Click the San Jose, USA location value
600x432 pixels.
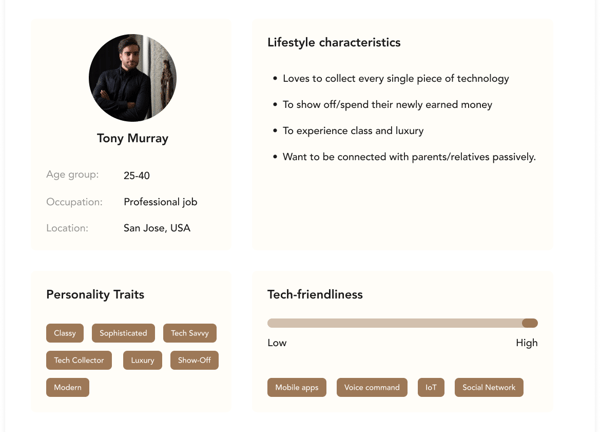(x=157, y=228)
